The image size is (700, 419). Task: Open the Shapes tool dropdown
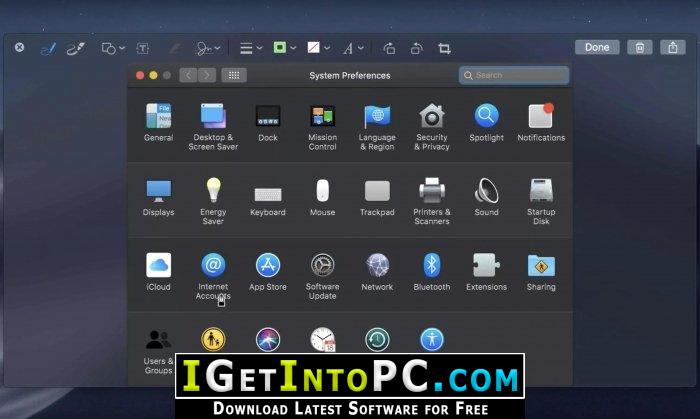[113, 48]
